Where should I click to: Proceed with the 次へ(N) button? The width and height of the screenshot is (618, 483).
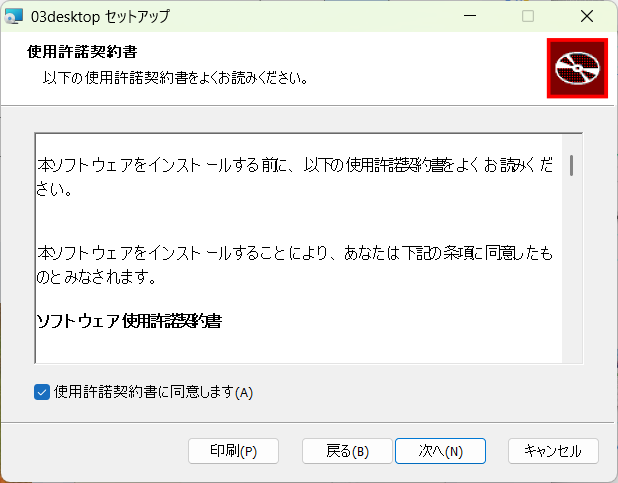point(440,451)
